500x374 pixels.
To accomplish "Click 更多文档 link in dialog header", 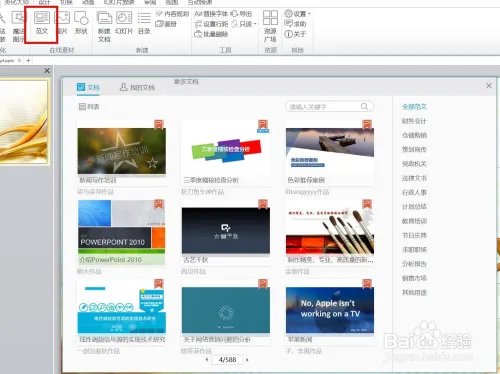I will pos(186,82).
